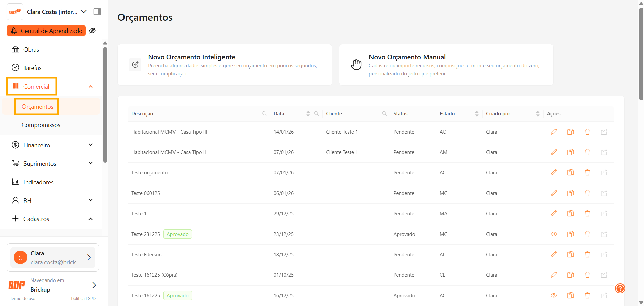Create a Novo Orçamento Inteligente
This screenshot has height=306, width=644.
225,65
